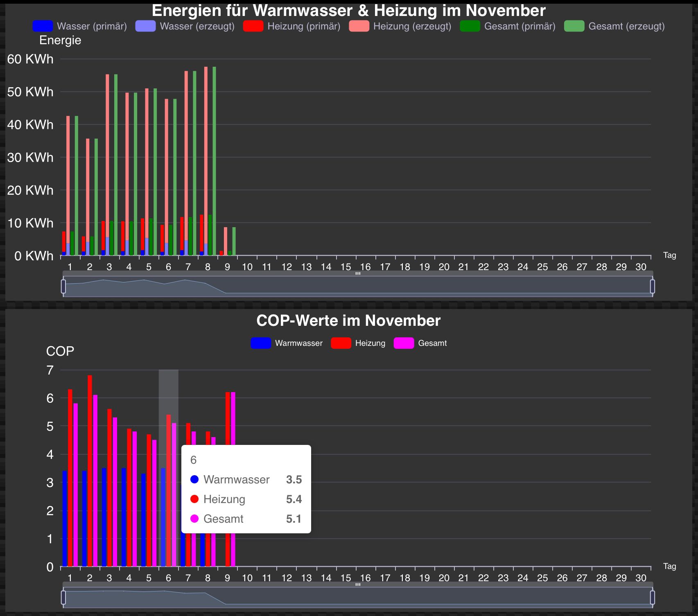This screenshot has height=616, width=698.
Task: Click the grip handle atop energy zoom slider
Action: point(358,273)
